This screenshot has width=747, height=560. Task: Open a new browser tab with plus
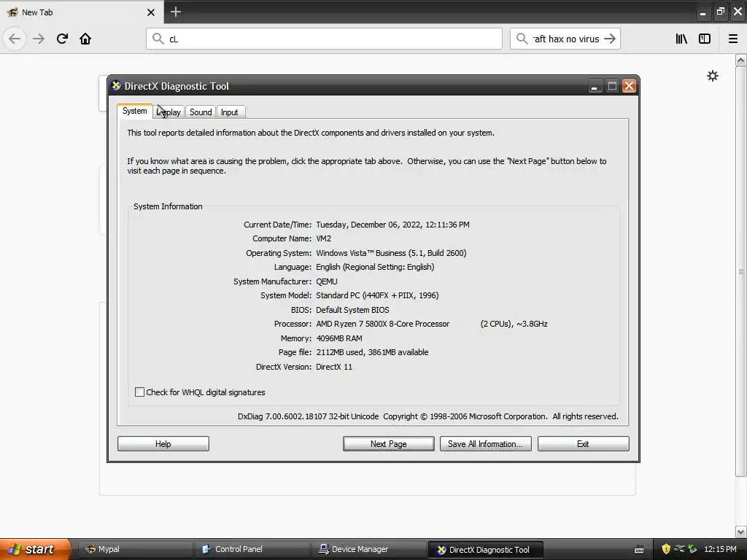pyautogui.click(x=176, y=12)
